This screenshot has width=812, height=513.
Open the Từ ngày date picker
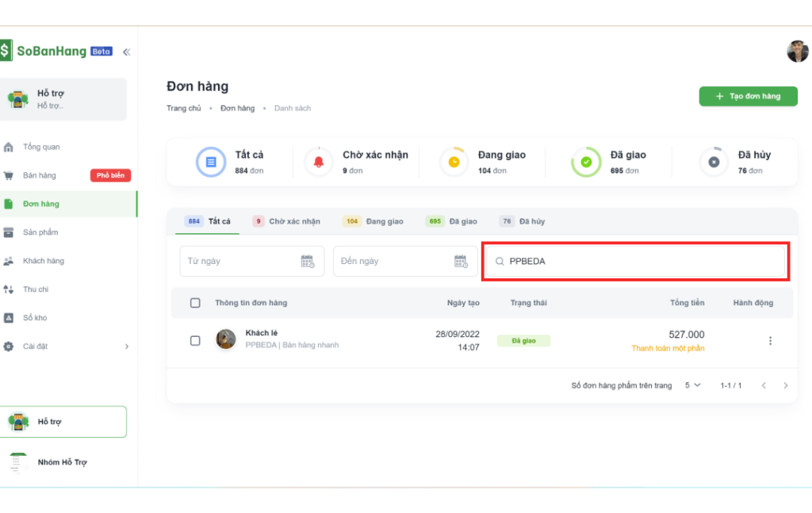[251, 261]
